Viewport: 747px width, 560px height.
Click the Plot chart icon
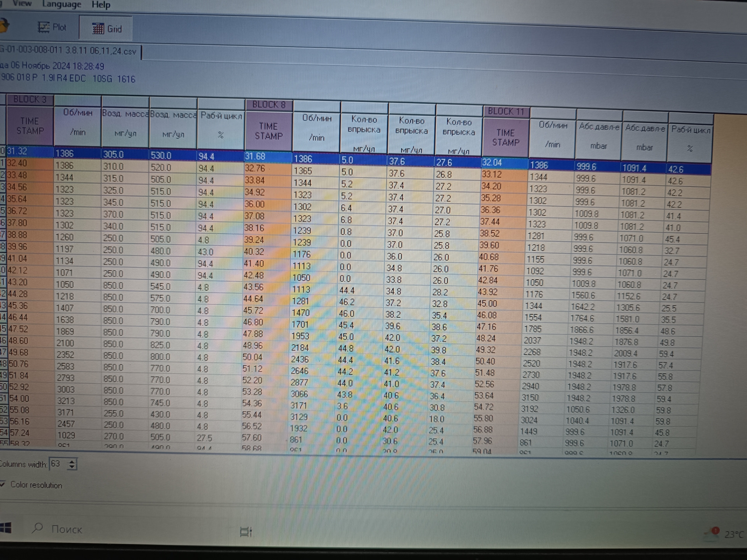[43, 27]
